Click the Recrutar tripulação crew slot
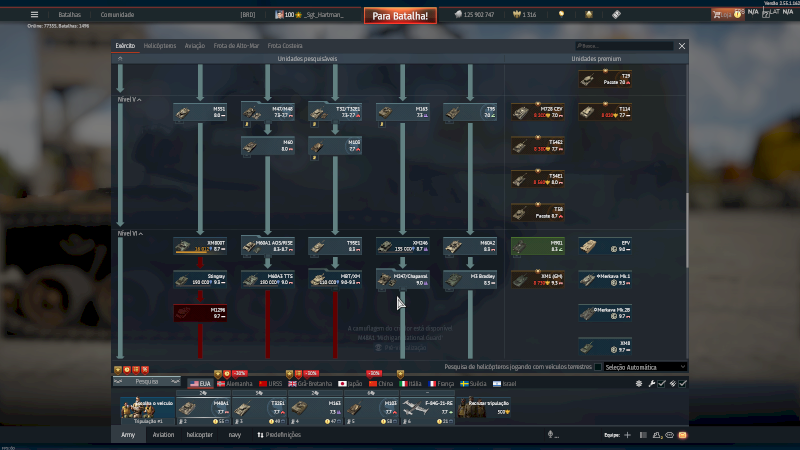 point(484,407)
